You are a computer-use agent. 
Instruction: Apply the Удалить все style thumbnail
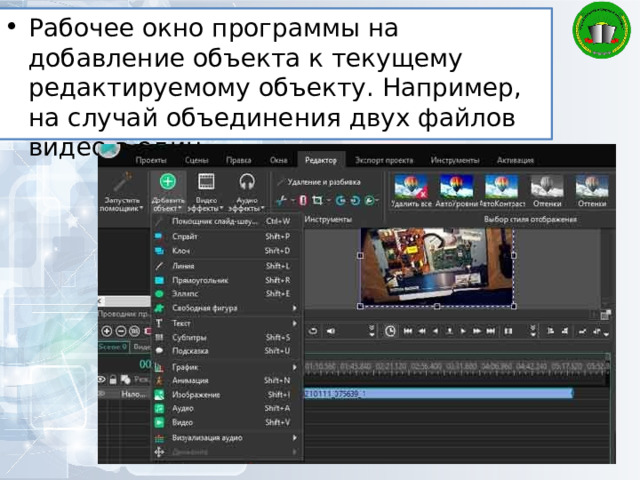(411, 191)
